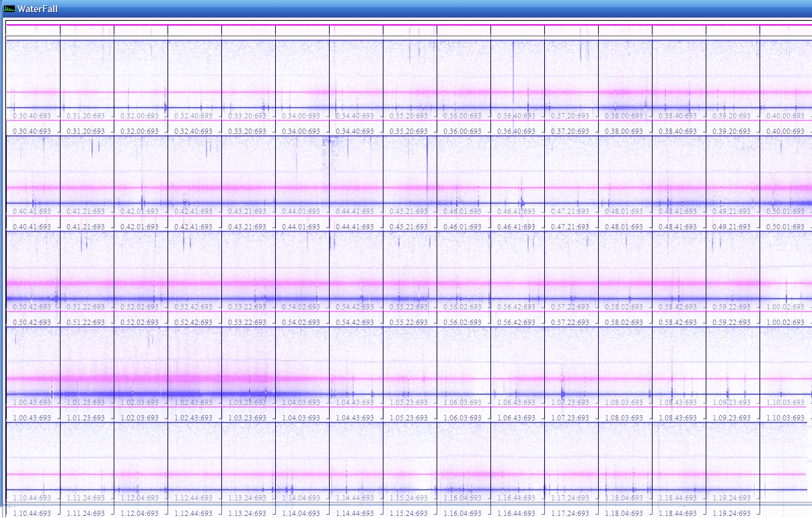Image resolution: width=812 pixels, height=518 pixels.
Task: Click the magenta line at the top strip
Action: point(409,25)
